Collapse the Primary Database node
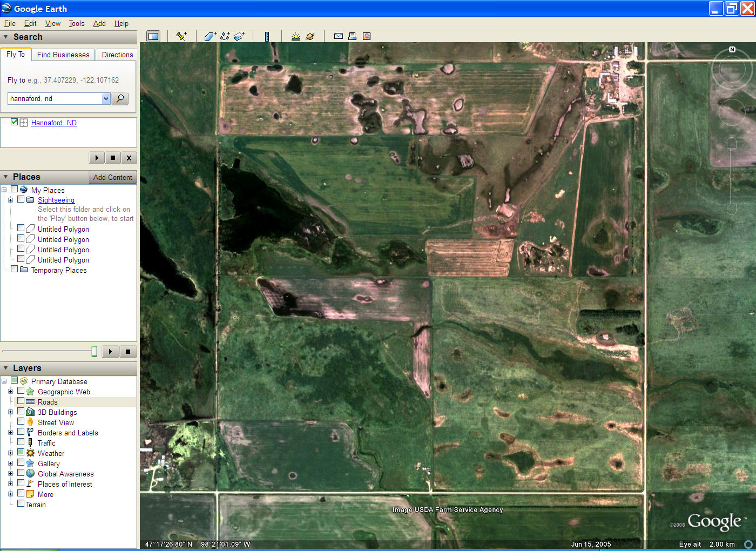The width and height of the screenshot is (756, 551). click(4, 381)
